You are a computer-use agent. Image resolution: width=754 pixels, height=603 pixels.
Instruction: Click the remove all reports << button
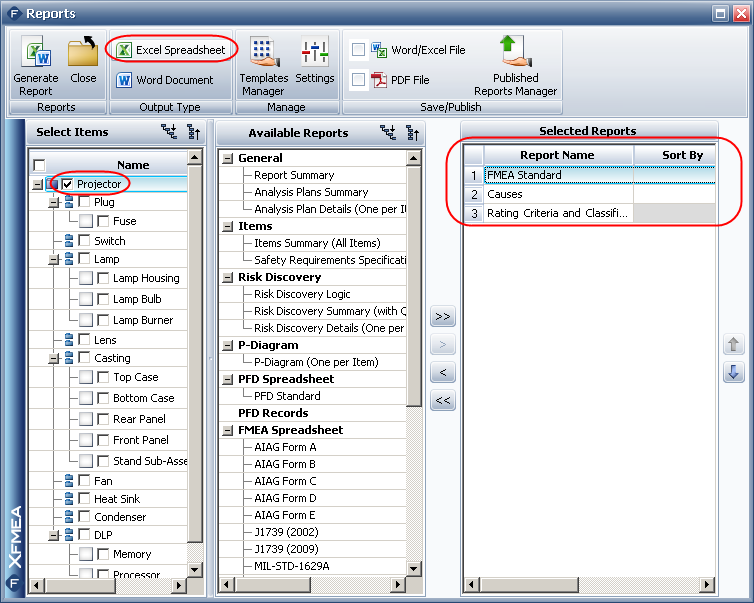442,401
